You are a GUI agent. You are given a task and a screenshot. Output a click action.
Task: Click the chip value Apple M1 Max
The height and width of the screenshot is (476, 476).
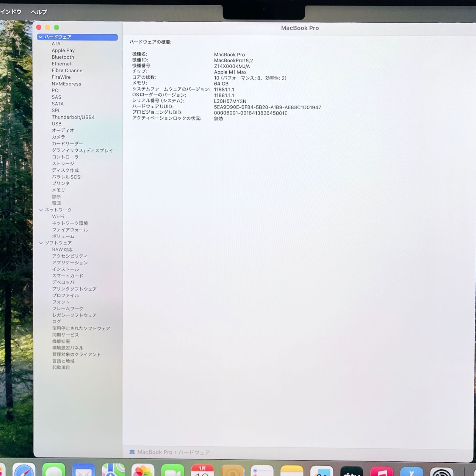click(x=230, y=72)
